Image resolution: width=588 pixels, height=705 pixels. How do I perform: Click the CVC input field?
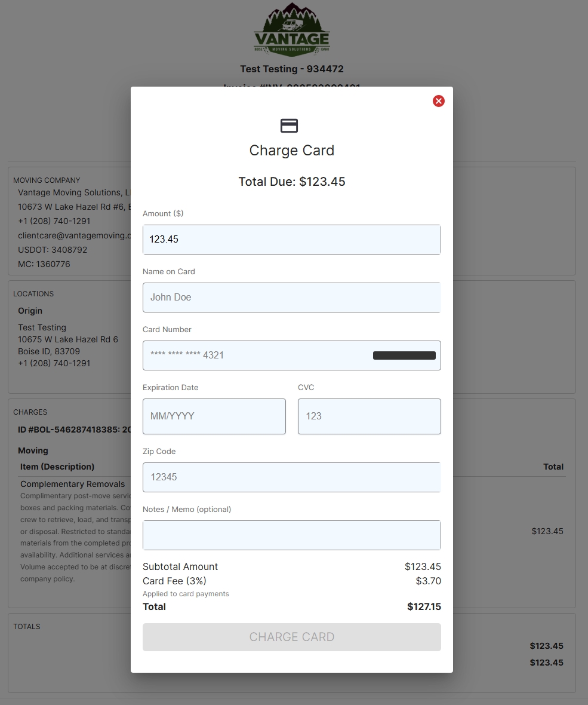click(370, 416)
